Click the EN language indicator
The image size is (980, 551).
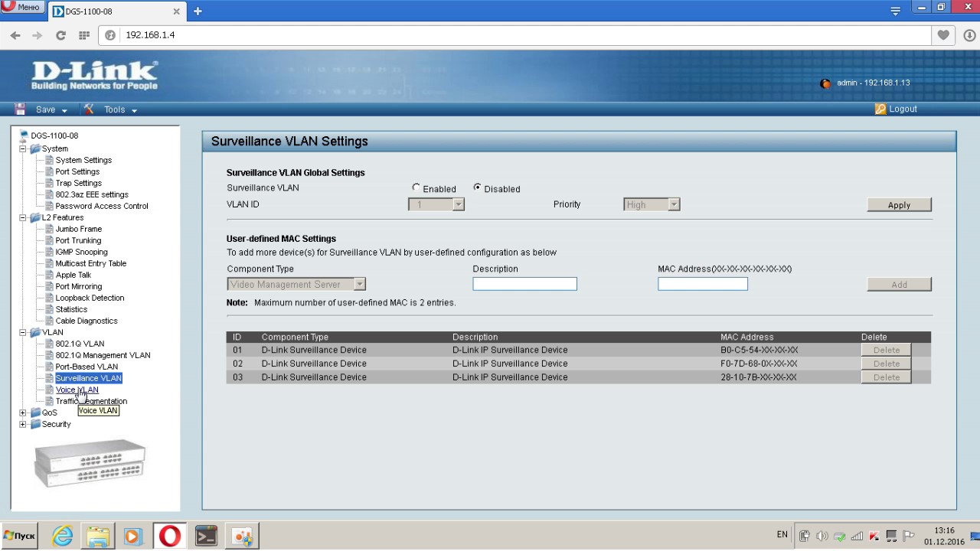coord(782,534)
